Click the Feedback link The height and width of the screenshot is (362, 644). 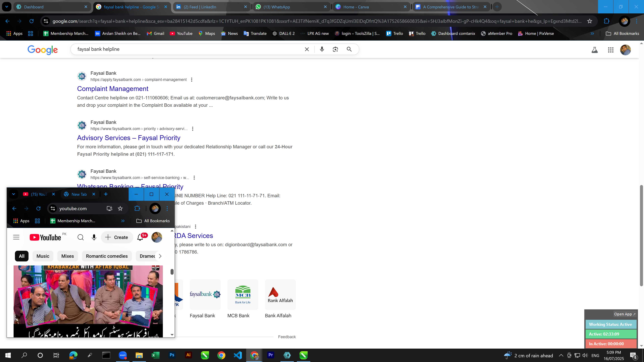click(287, 337)
